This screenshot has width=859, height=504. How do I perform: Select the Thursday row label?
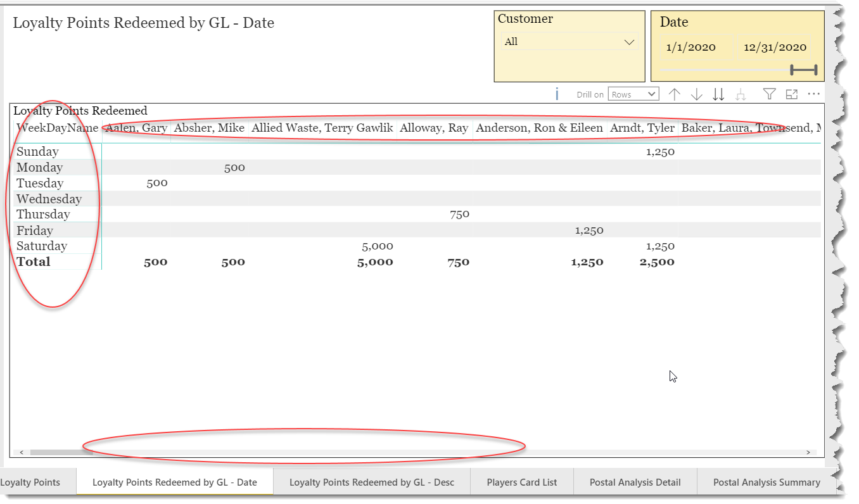pos(43,214)
